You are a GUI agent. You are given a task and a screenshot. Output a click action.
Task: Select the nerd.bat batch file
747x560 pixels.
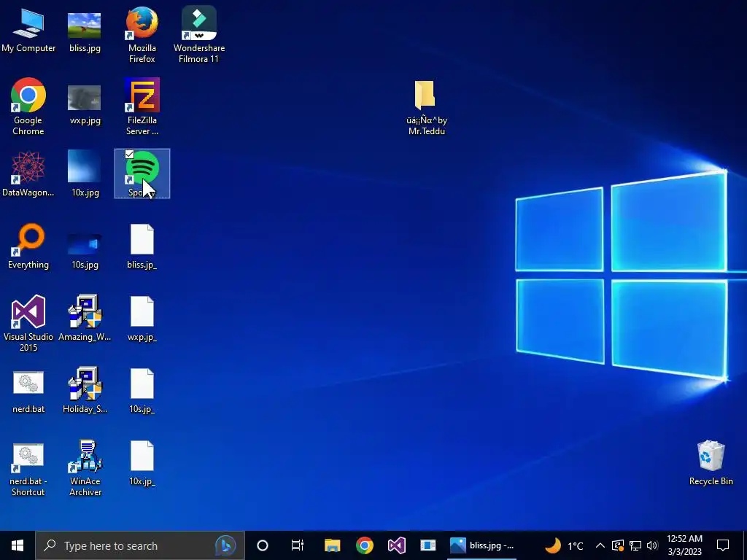(28, 392)
